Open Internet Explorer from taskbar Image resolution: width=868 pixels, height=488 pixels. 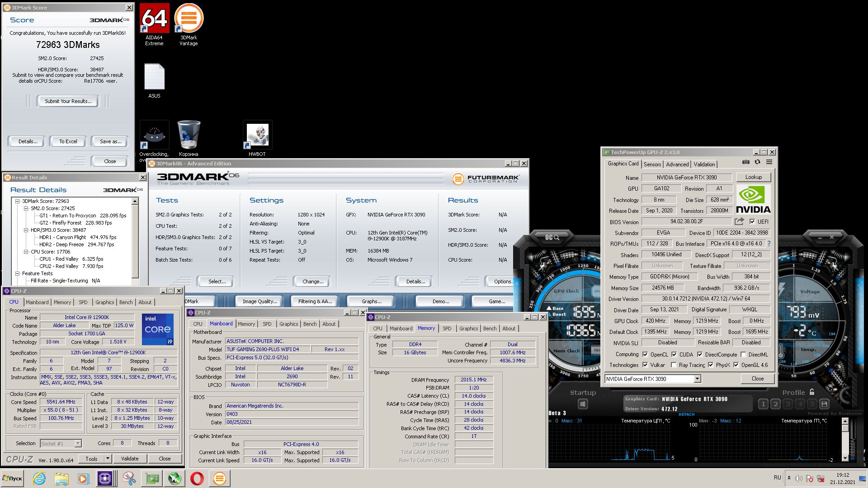click(x=39, y=479)
